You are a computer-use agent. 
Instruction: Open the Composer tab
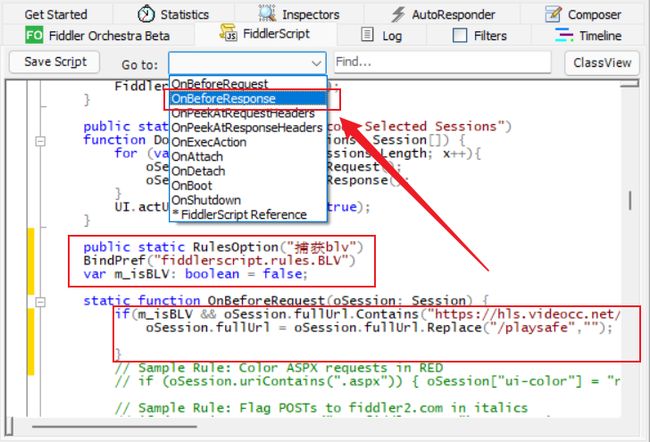click(583, 15)
